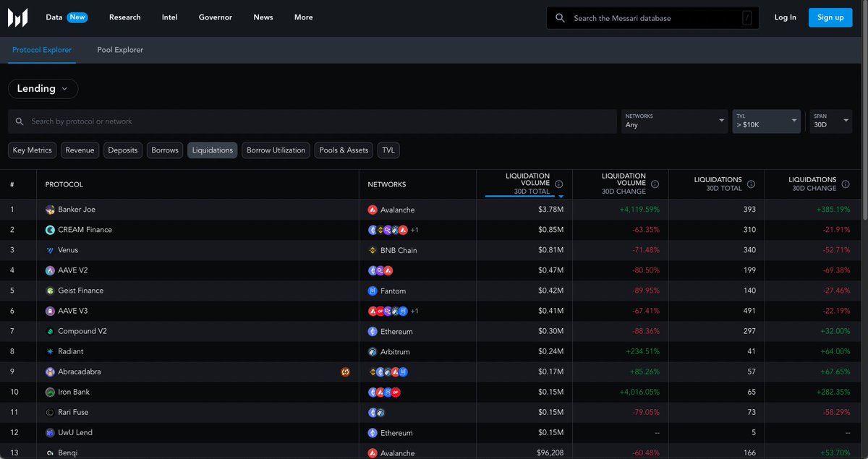Click the info icon next to Liquidations 30D Total
Screen dimensions: 868x459
coord(751,184)
